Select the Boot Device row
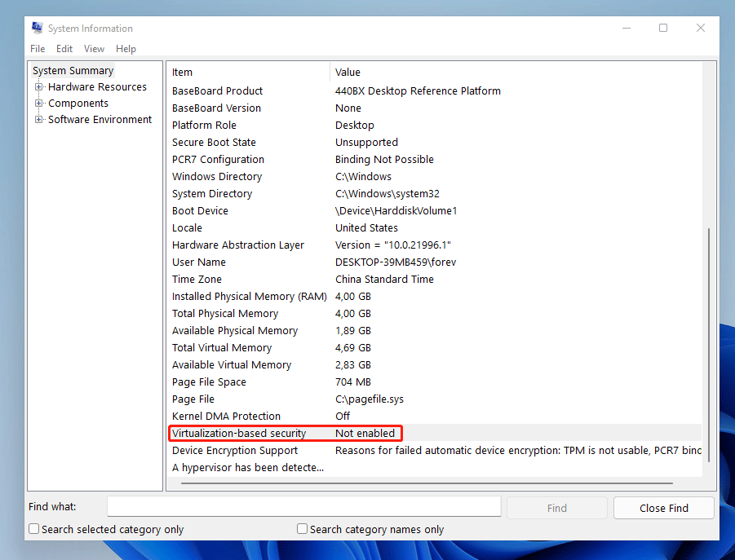Image resolution: width=735 pixels, height=560 pixels. [x=434, y=210]
